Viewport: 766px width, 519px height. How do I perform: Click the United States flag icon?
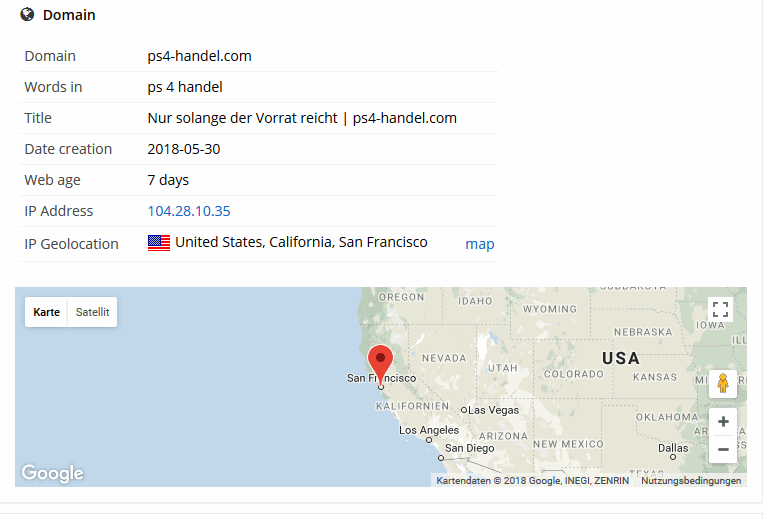tap(159, 243)
